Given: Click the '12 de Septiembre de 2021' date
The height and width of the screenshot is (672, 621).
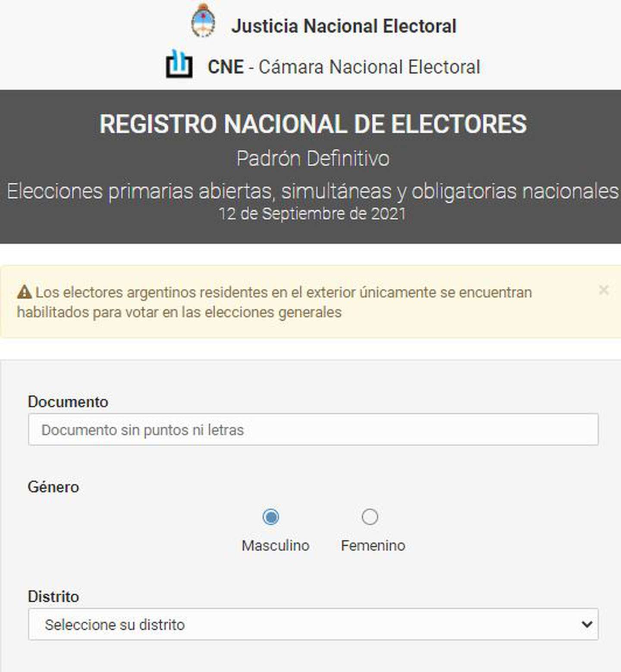Looking at the screenshot, I should pyautogui.click(x=312, y=214).
